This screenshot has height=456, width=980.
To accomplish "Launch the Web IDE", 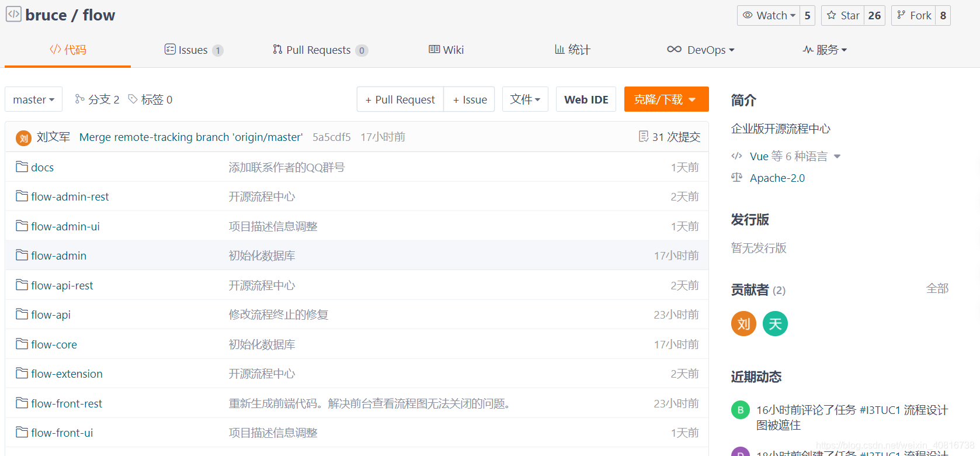I will coord(586,99).
